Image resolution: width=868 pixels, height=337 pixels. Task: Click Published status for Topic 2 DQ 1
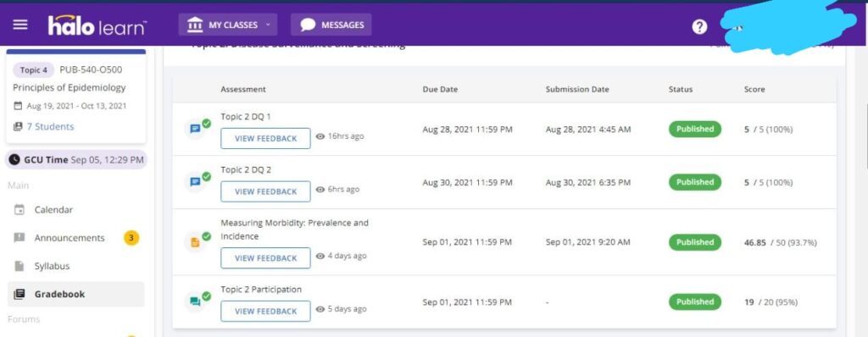tap(695, 129)
